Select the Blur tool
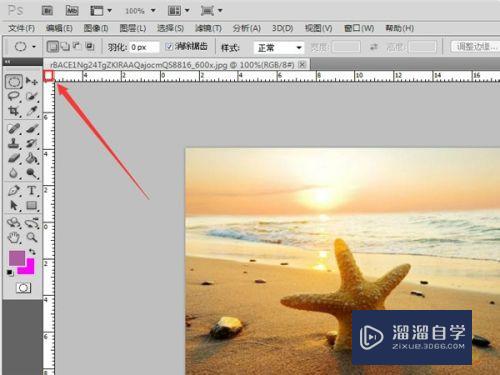 (14, 173)
